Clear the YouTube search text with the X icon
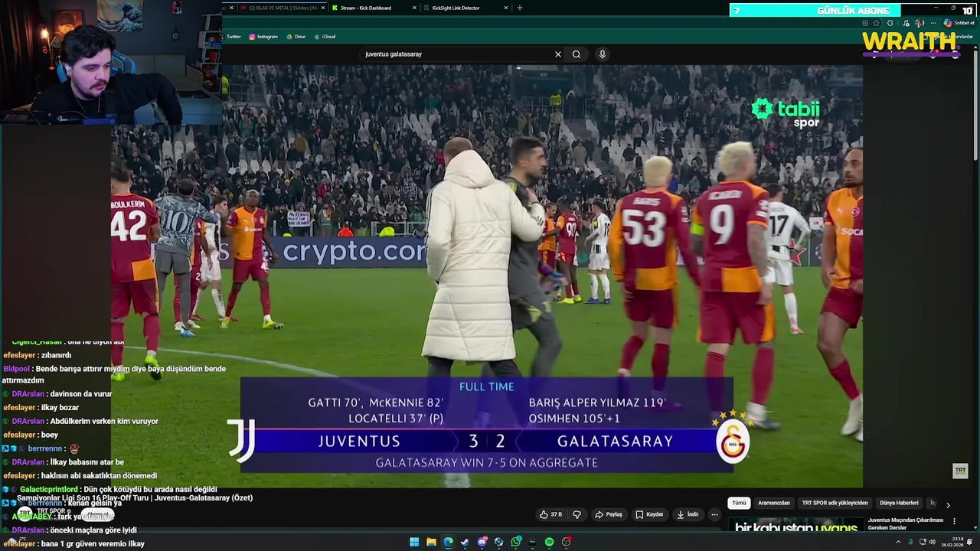 (557, 54)
